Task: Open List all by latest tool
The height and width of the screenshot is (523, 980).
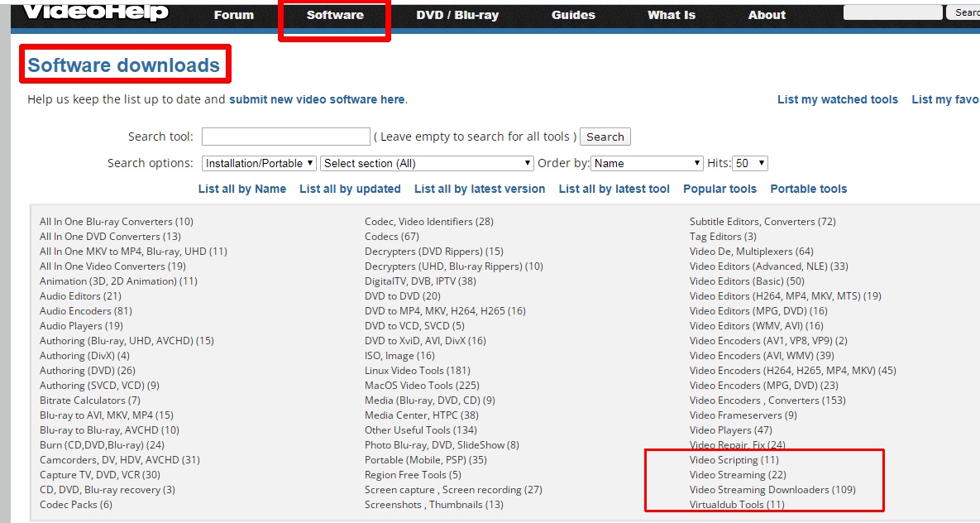Action: click(614, 189)
